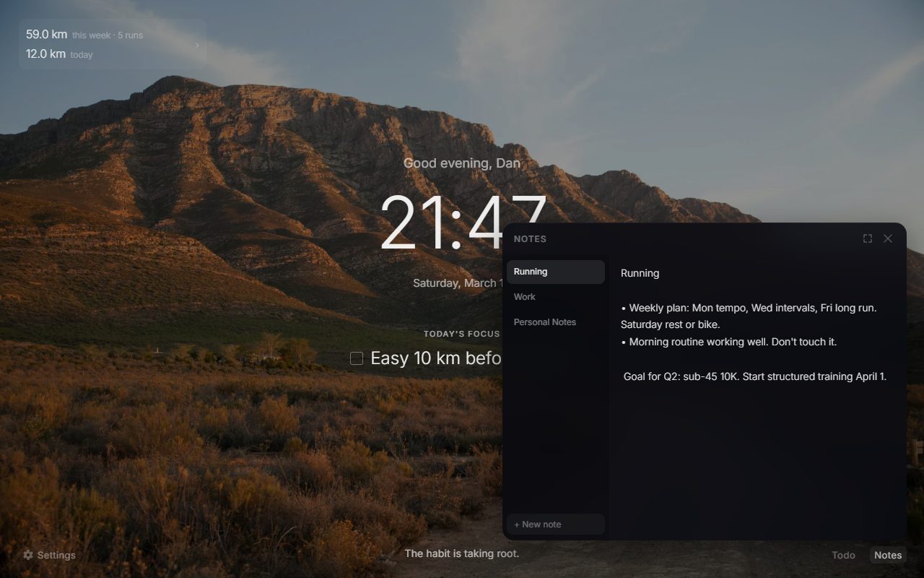Check off the Easy 10 km focus
924x578 pixels.
pyautogui.click(x=357, y=358)
